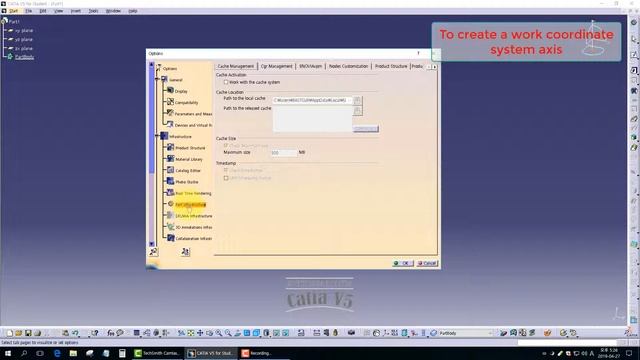Click the Open file folder icon

click(19, 333)
